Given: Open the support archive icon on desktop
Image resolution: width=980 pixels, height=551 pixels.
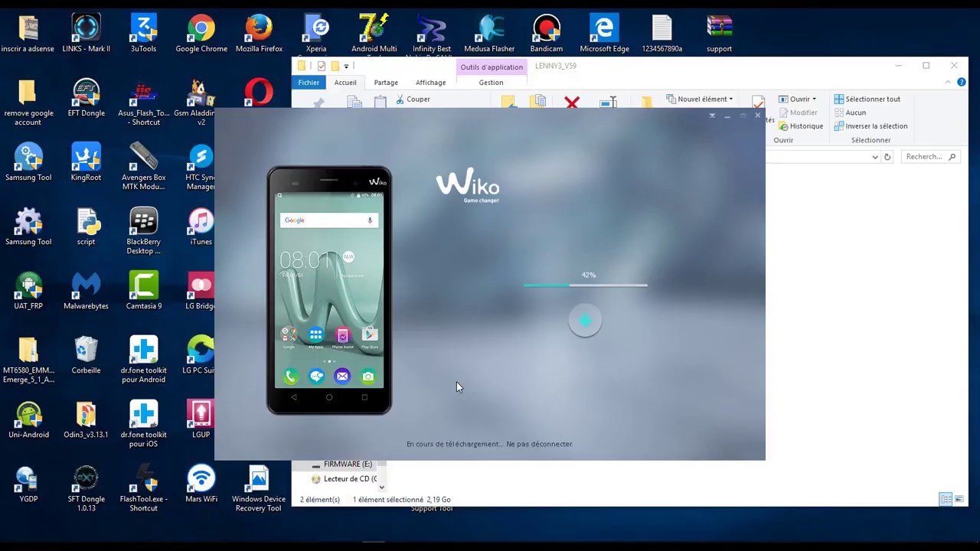Looking at the screenshot, I should (x=719, y=33).
